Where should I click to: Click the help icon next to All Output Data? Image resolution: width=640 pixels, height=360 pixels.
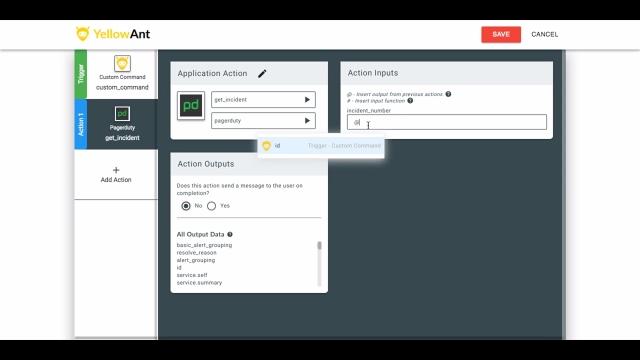pyautogui.click(x=230, y=234)
